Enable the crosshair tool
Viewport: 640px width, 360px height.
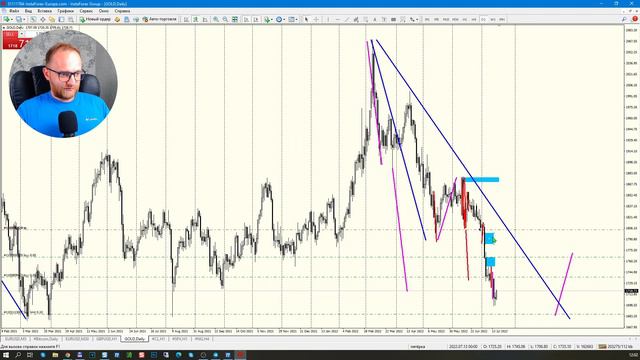316,19
